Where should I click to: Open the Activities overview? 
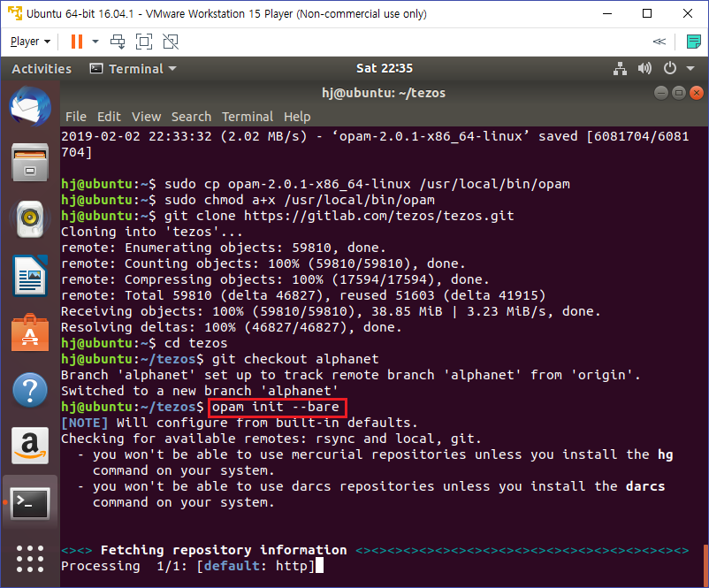(42, 69)
